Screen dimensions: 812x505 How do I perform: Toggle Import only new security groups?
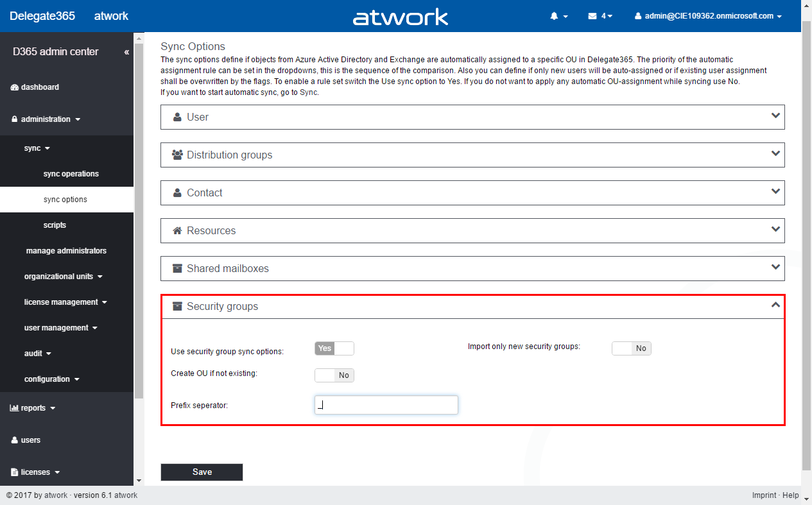coord(632,348)
